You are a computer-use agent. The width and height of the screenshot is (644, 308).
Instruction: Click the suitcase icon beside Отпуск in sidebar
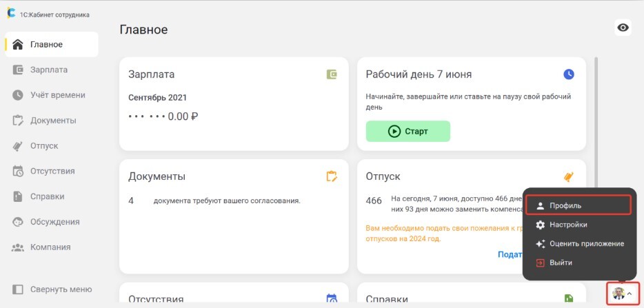pos(18,146)
